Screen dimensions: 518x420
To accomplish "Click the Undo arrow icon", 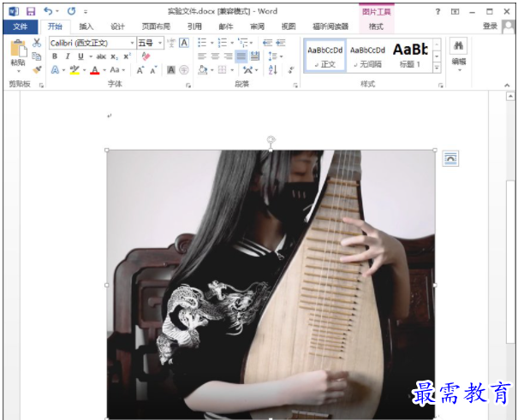I will coord(48,11).
